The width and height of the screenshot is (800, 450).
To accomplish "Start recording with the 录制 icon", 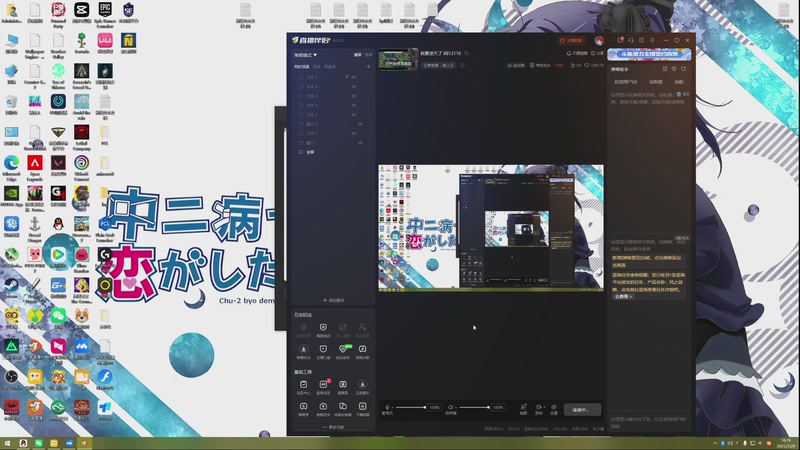I will (538, 409).
